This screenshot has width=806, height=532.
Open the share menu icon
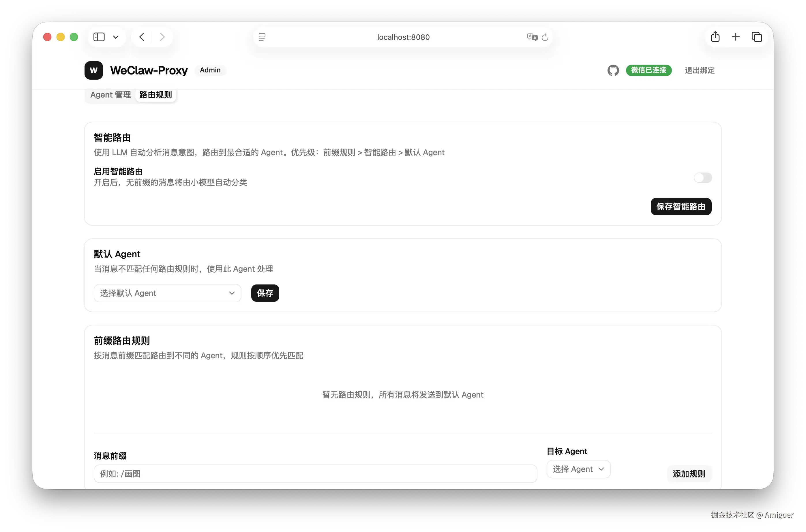coord(715,37)
